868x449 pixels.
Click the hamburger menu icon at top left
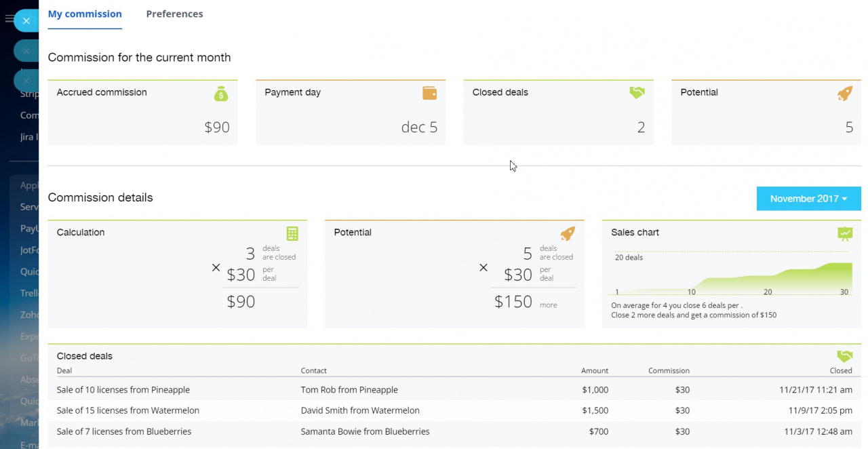click(9, 19)
